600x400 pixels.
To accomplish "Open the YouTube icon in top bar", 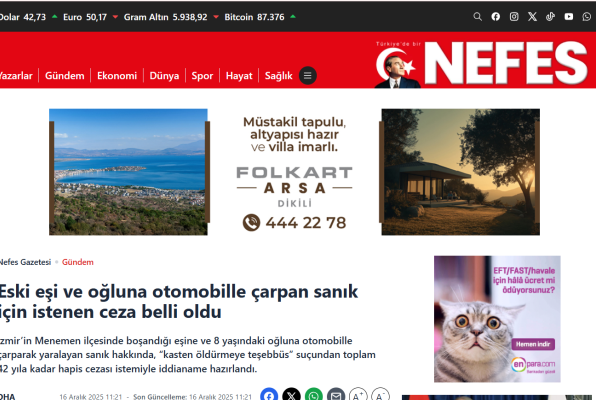I will point(569,16).
